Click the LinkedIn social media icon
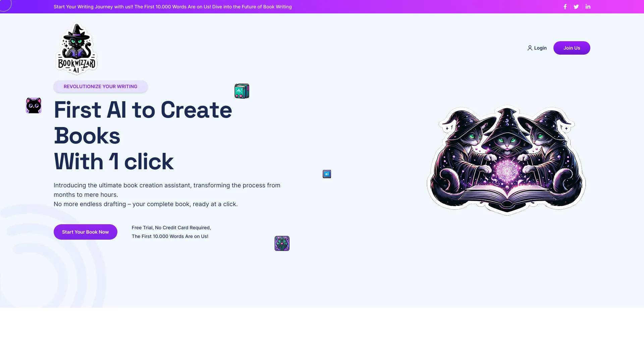This screenshot has height=362, width=644. [588, 7]
